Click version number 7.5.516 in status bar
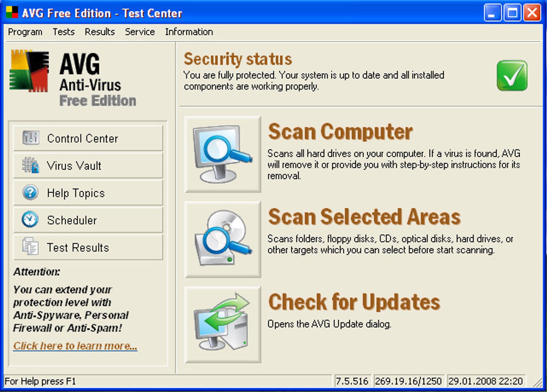Screen dimensions: 547x392 pyautogui.click(x=352, y=381)
